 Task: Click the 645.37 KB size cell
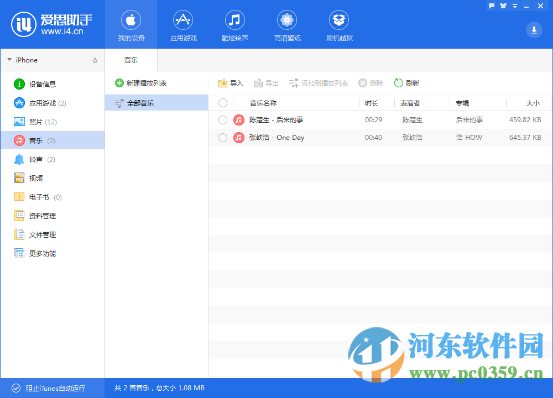point(525,137)
